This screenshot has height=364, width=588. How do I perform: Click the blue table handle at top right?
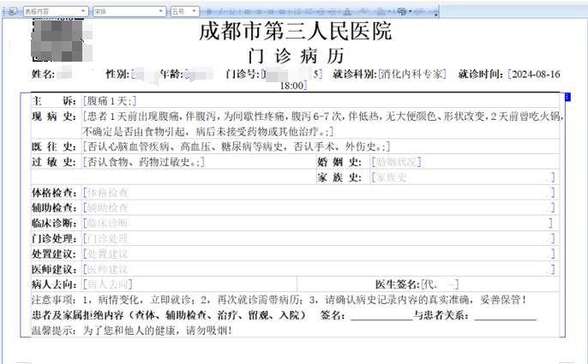click(x=567, y=97)
